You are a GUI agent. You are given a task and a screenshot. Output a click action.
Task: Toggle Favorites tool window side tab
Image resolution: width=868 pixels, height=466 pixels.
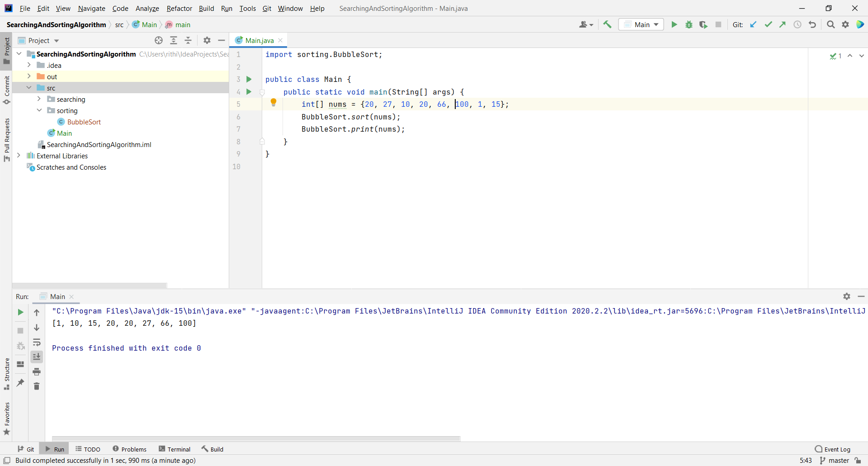pos(6,418)
